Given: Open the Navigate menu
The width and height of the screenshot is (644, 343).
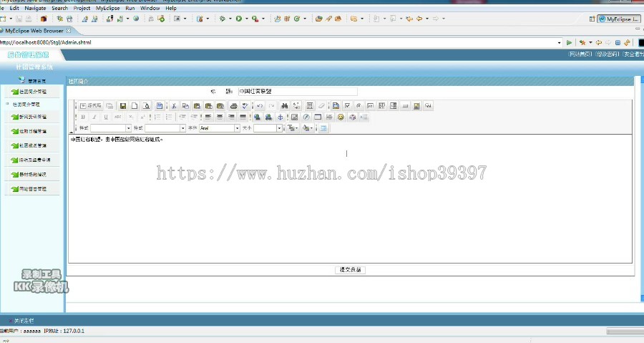Looking at the screenshot, I should point(35,8).
